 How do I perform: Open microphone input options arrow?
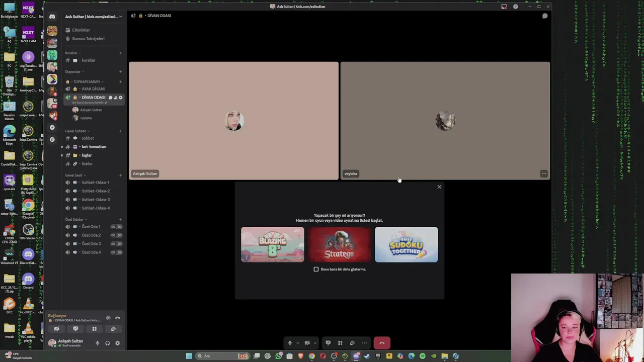[x=297, y=343]
